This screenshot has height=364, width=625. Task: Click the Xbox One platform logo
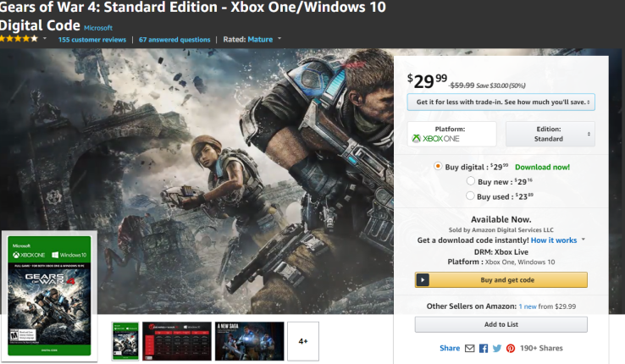[435, 139]
